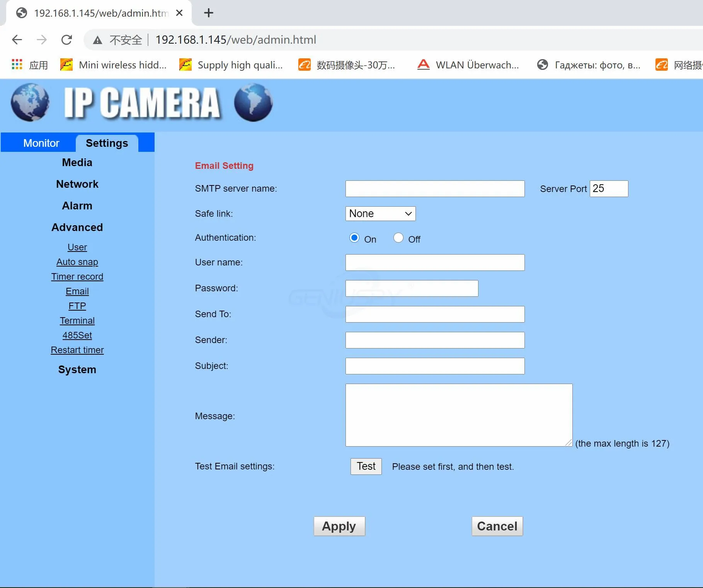Image resolution: width=703 pixels, height=588 pixels.
Task: Switch to the Monitor tab
Action: coord(41,143)
